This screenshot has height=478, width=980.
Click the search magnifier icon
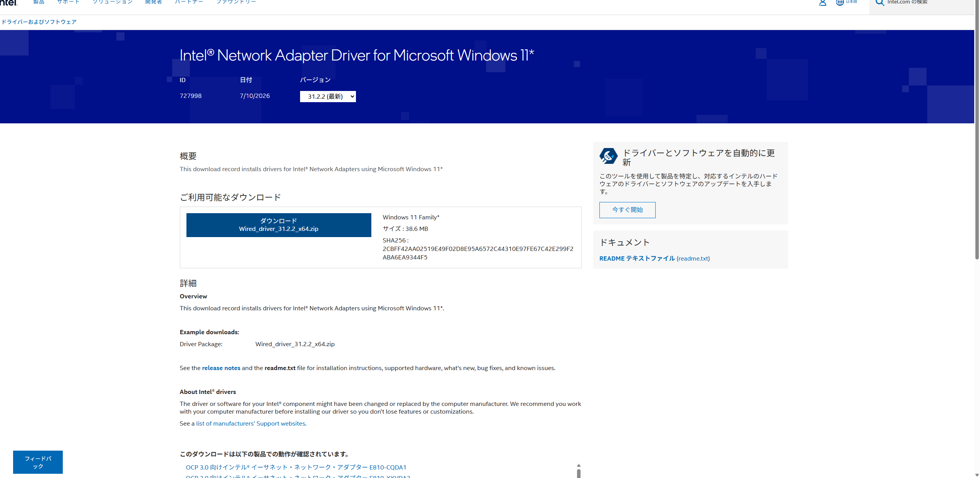[879, 3]
